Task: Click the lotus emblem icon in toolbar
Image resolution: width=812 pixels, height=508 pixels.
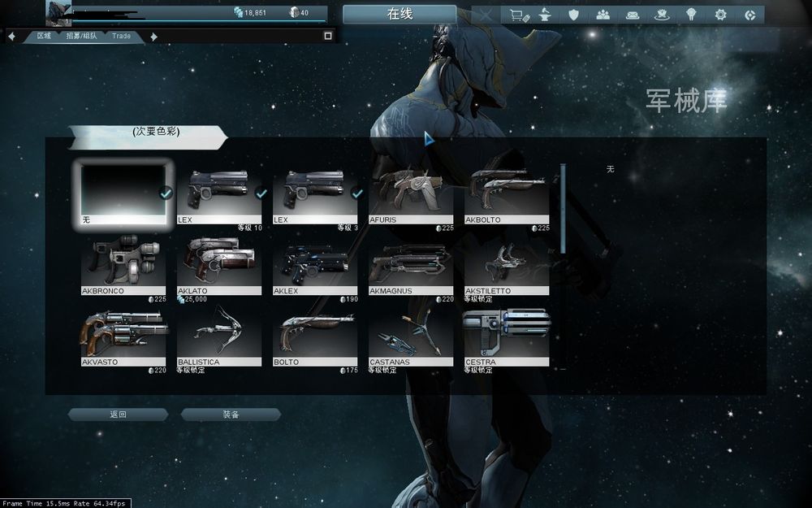Action: point(661,15)
